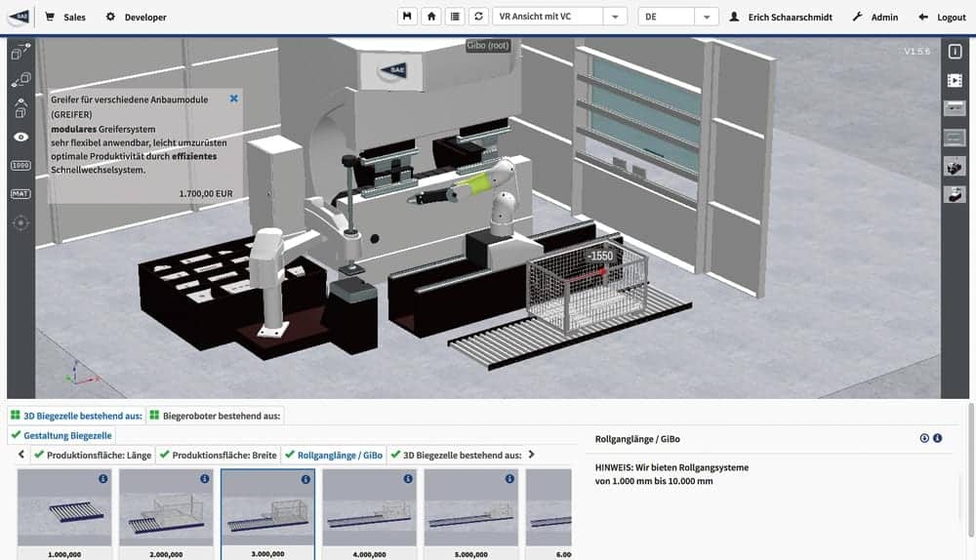976x560 pixels.
Task: Click the save disk icon in top toolbar
Action: tap(408, 17)
